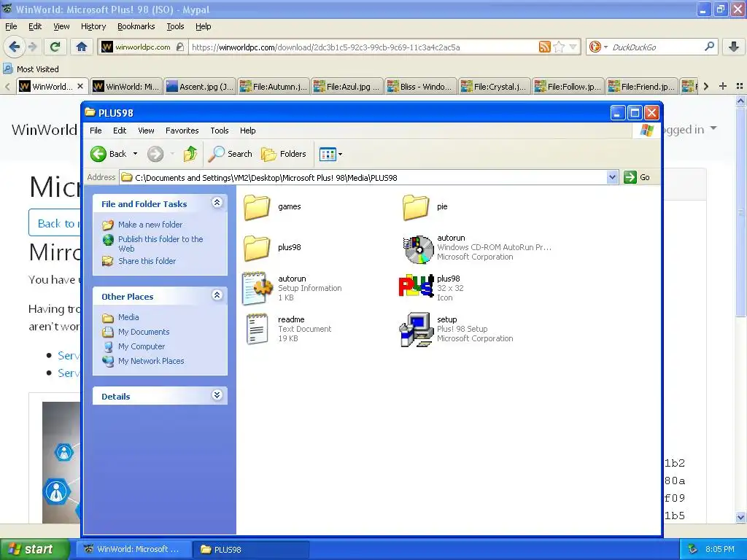Screen dimensions: 747x560
Task: Open Explorer Help menu
Action: (248, 131)
